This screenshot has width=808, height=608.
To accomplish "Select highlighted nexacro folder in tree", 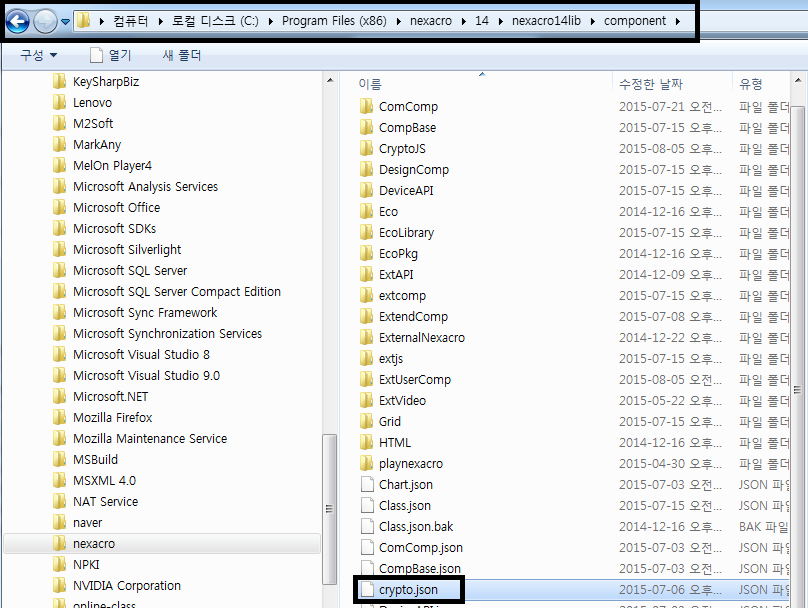I will click(x=162, y=544).
